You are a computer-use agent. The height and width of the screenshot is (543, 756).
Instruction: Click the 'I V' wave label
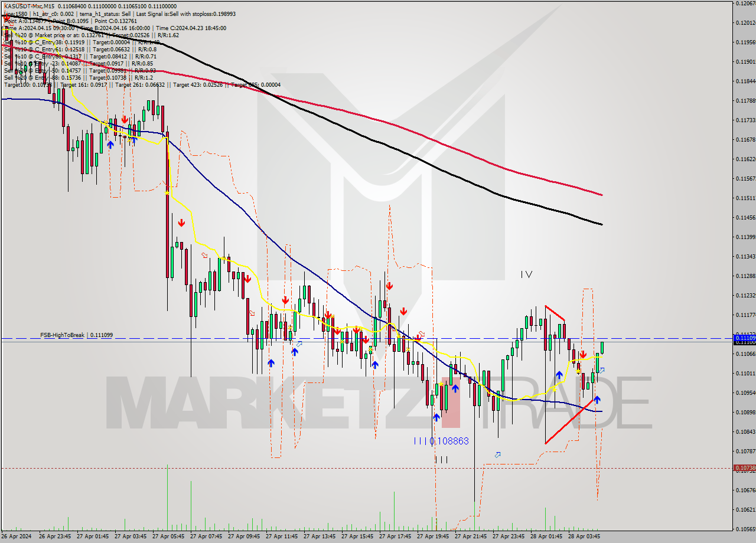pos(526,274)
